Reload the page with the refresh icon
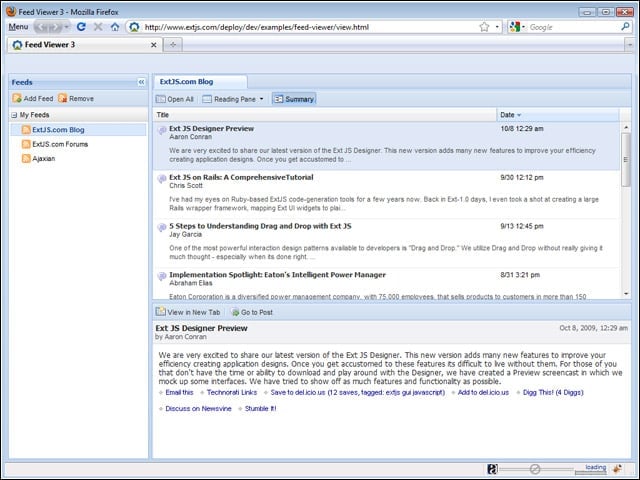 click(x=81, y=27)
